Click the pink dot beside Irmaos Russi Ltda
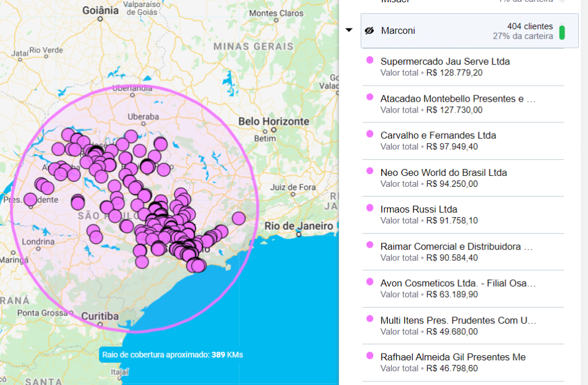 coord(370,209)
